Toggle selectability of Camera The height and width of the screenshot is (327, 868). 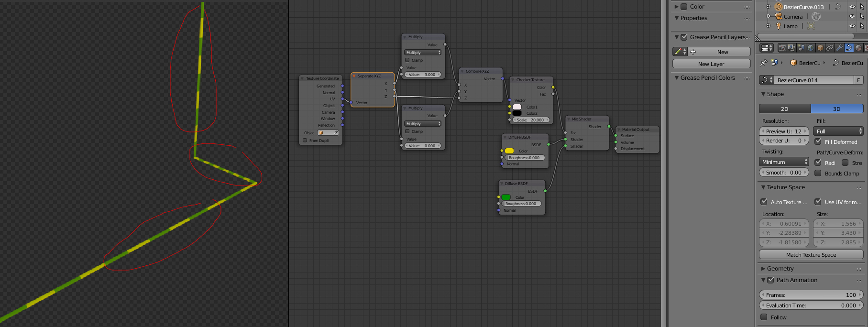(x=862, y=16)
